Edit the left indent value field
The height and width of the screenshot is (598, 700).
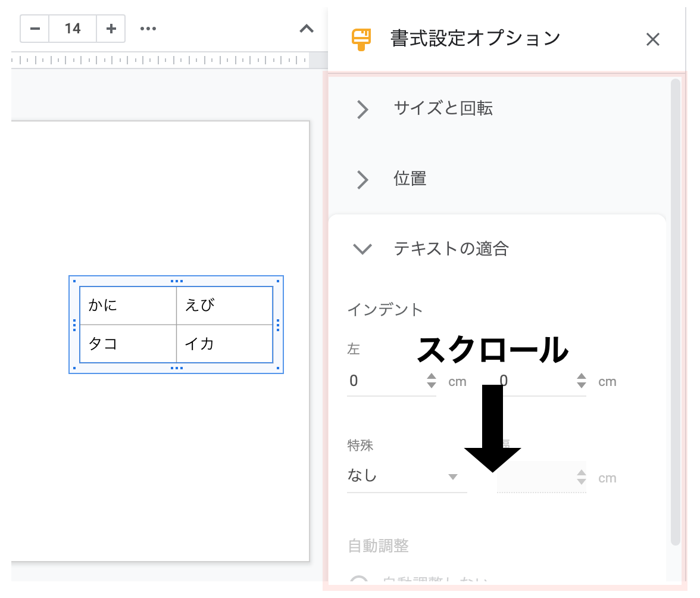click(x=385, y=381)
